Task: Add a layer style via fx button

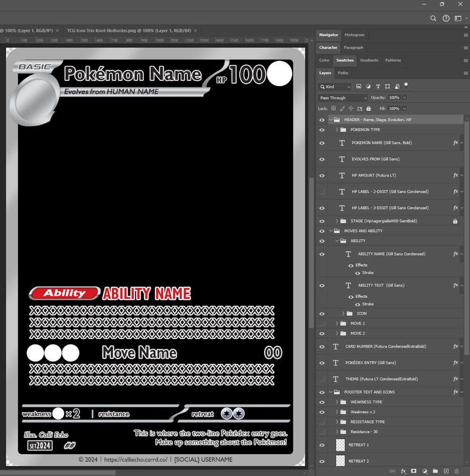Action: (403, 471)
